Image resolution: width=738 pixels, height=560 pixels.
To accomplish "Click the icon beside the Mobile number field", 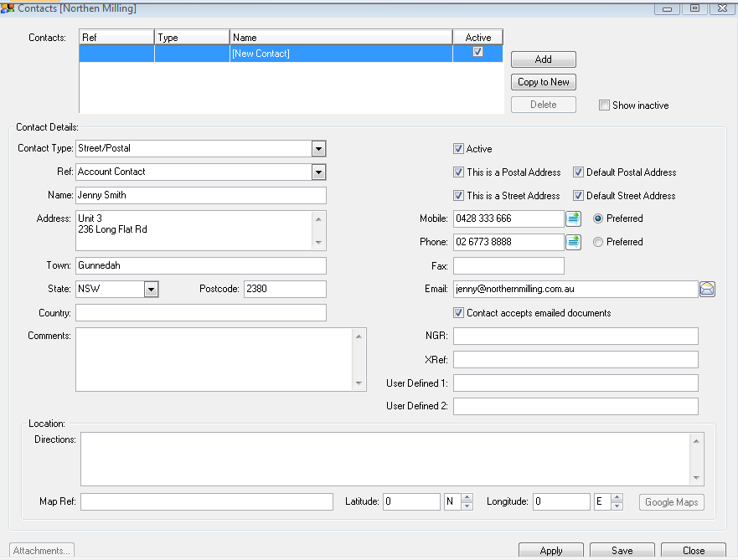I will (573, 218).
